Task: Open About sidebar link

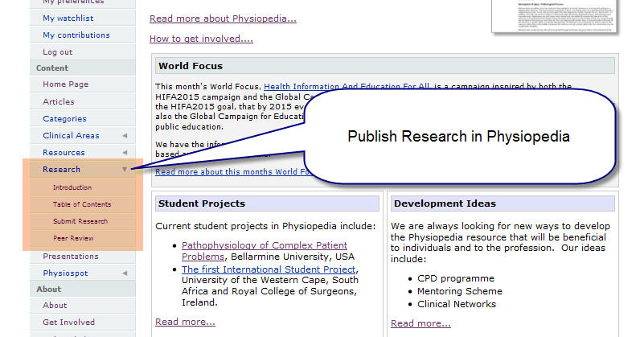Action: (x=55, y=306)
